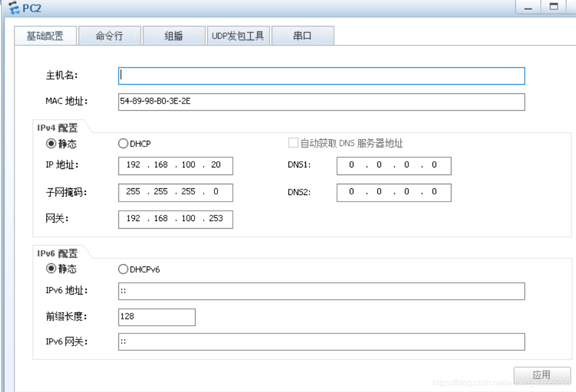Click the IPv4 配置 group label
Screen dimensions: 576x392
coord(57,128)
